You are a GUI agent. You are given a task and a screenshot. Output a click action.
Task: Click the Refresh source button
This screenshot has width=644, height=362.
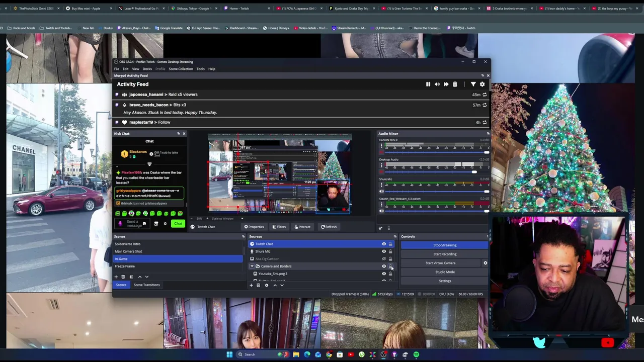click(x=329, y=227)
